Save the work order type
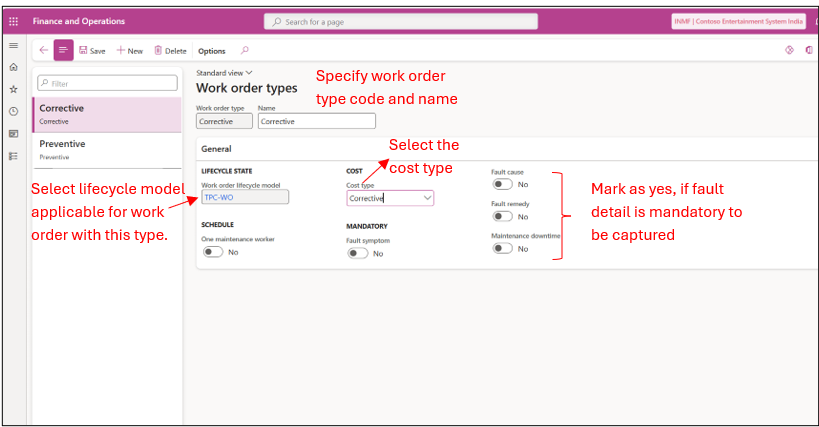 (x=92, y=51)
